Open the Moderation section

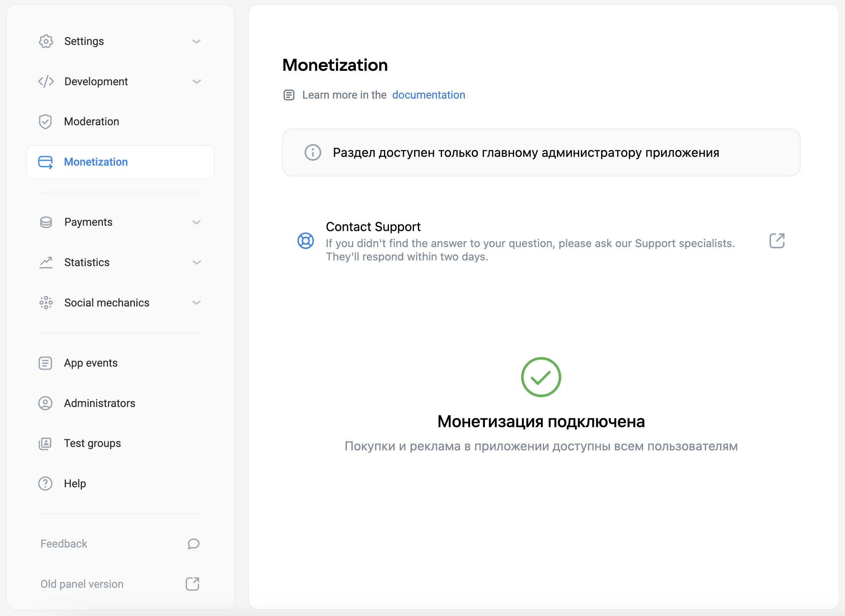click(120, 122)
